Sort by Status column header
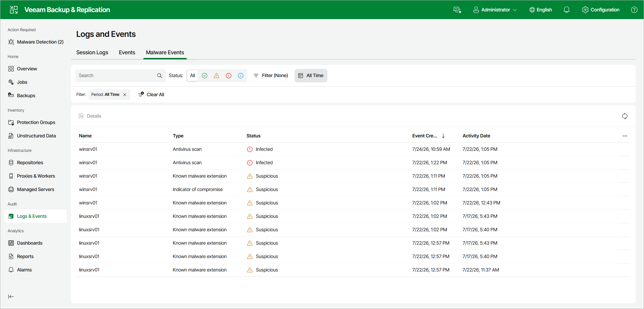 [254, 136]
